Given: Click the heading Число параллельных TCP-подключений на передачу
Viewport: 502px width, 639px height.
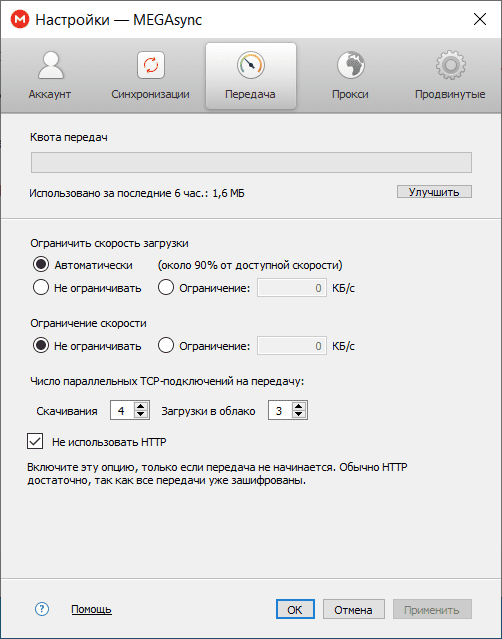Looking at the screenshot, I should click(x=167, y=381).
